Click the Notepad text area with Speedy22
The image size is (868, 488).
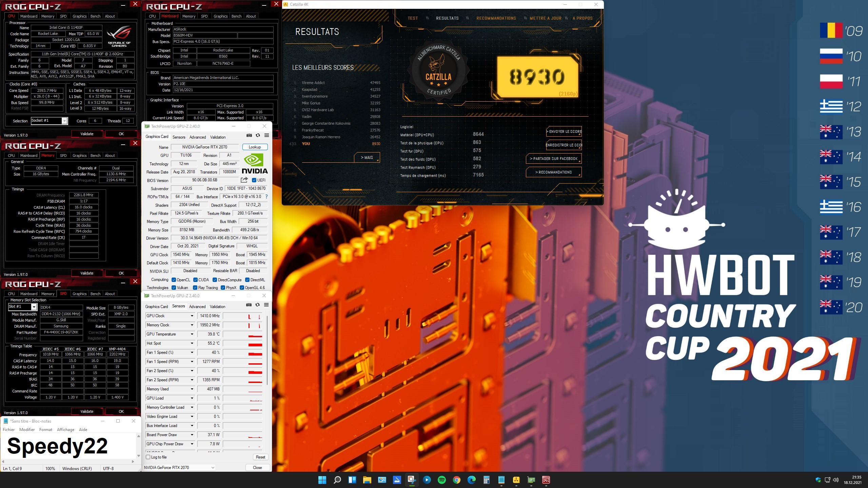[68, 446]
